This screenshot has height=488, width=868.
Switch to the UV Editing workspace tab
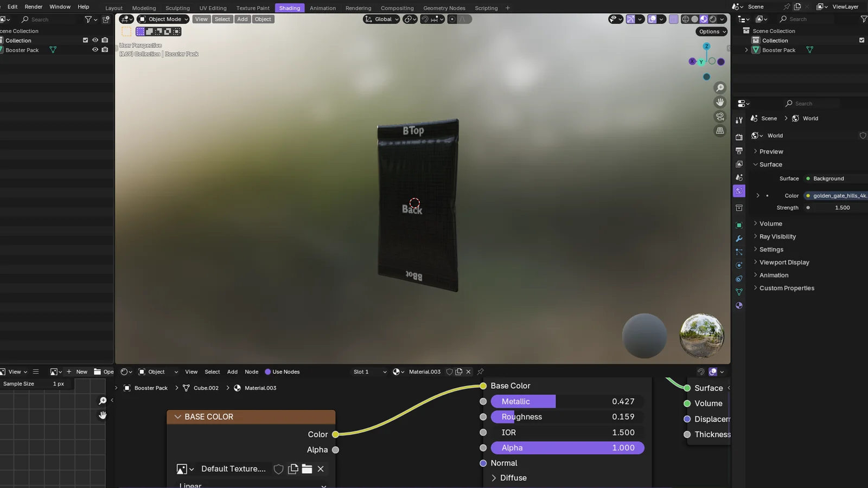213,8
